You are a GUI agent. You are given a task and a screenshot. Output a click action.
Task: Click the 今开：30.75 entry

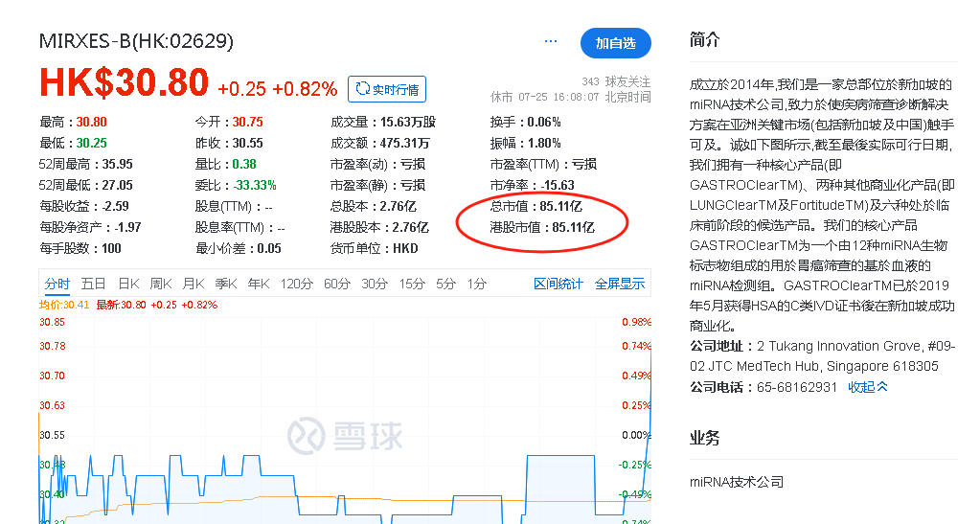229,122
